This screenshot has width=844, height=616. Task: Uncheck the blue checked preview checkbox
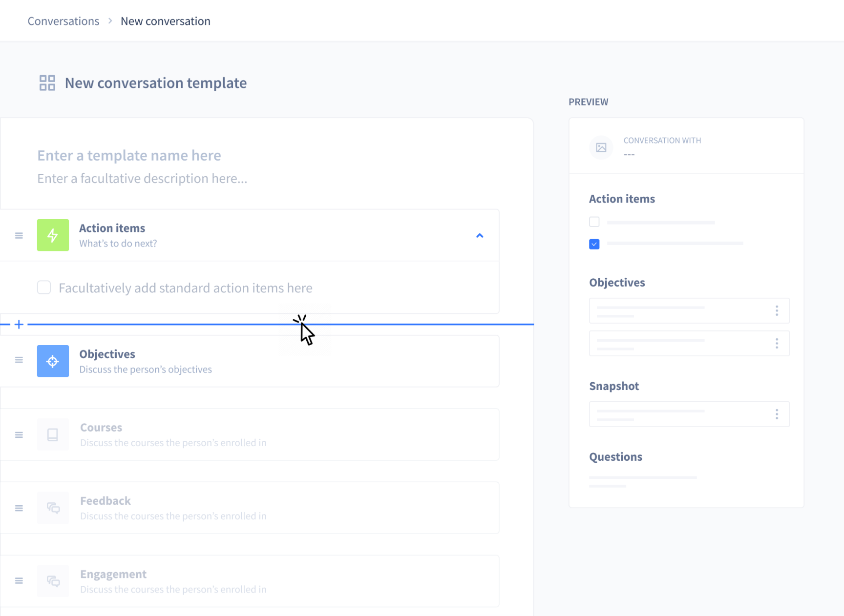(594, 244)
